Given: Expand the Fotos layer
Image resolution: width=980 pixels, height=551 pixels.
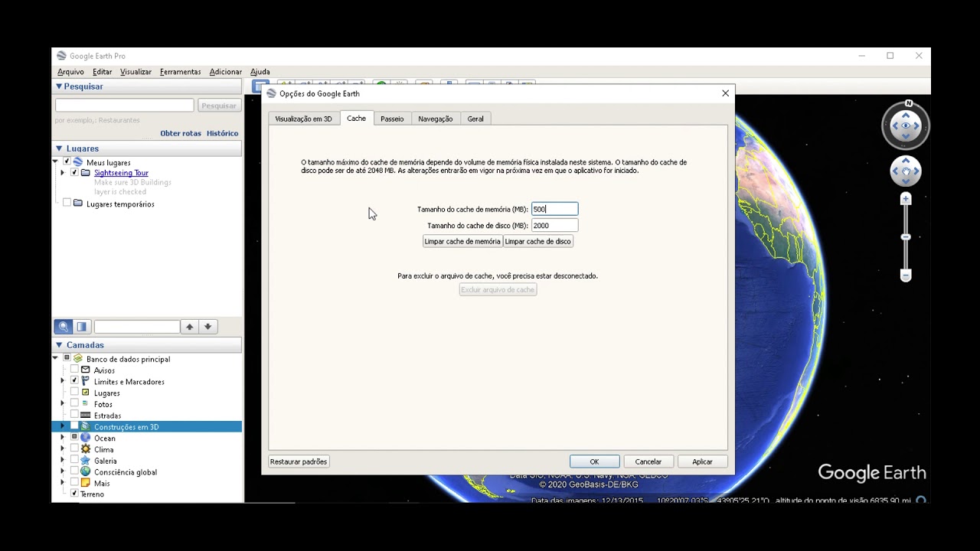Looking at the screenshot, I should (x=63, y=403).
